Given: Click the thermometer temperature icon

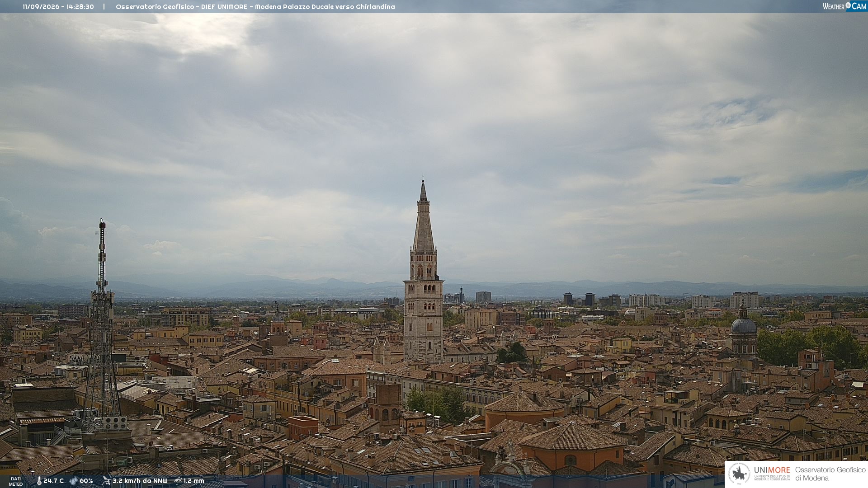Looking at the screenshot, I should (x=39, y=481).
